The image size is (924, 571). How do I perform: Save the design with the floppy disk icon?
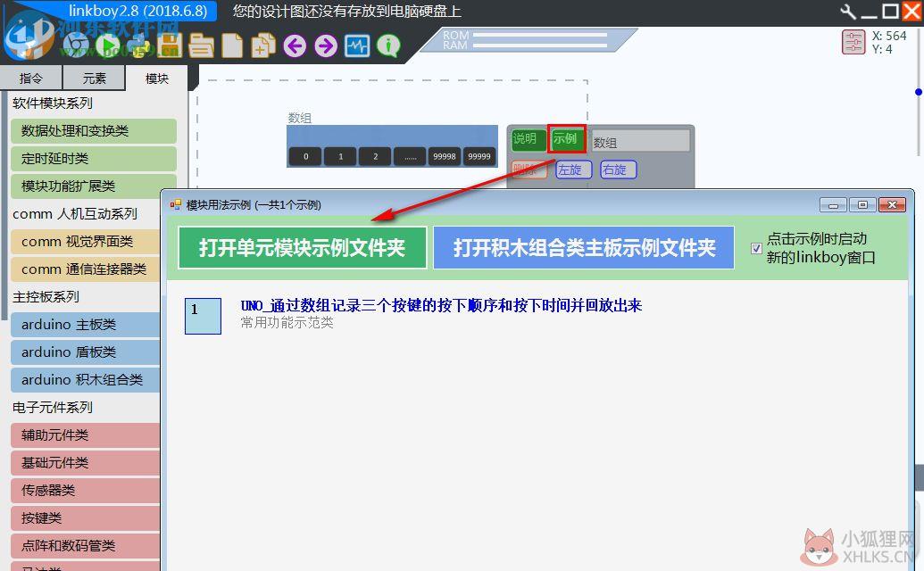[170, 46]
